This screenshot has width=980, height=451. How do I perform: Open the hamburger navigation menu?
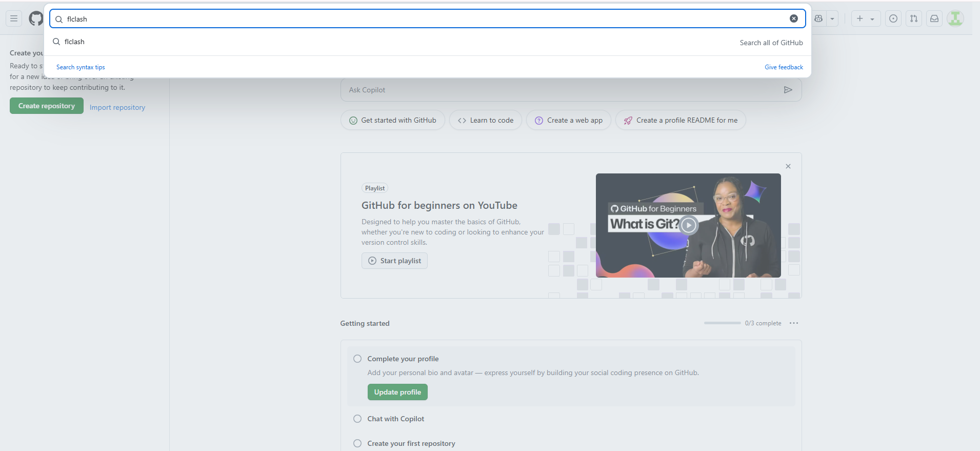[14, 18]
